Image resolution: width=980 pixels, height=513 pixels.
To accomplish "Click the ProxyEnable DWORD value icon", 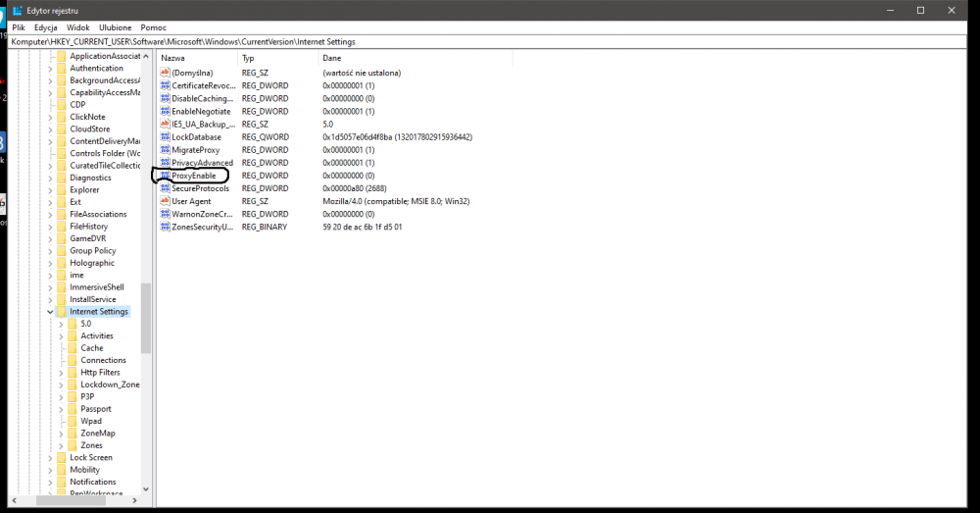I will tap(165, 176).
